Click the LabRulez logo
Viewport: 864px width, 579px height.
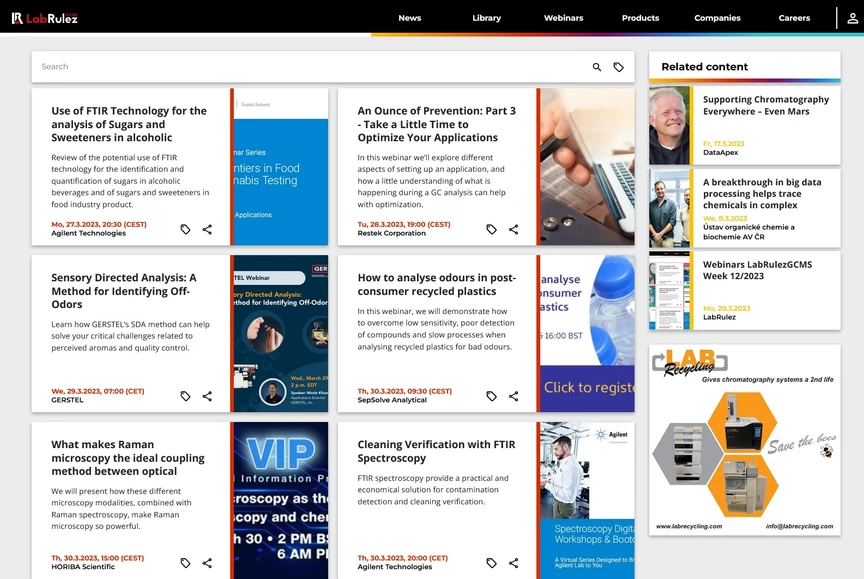(x=45, y=18)
